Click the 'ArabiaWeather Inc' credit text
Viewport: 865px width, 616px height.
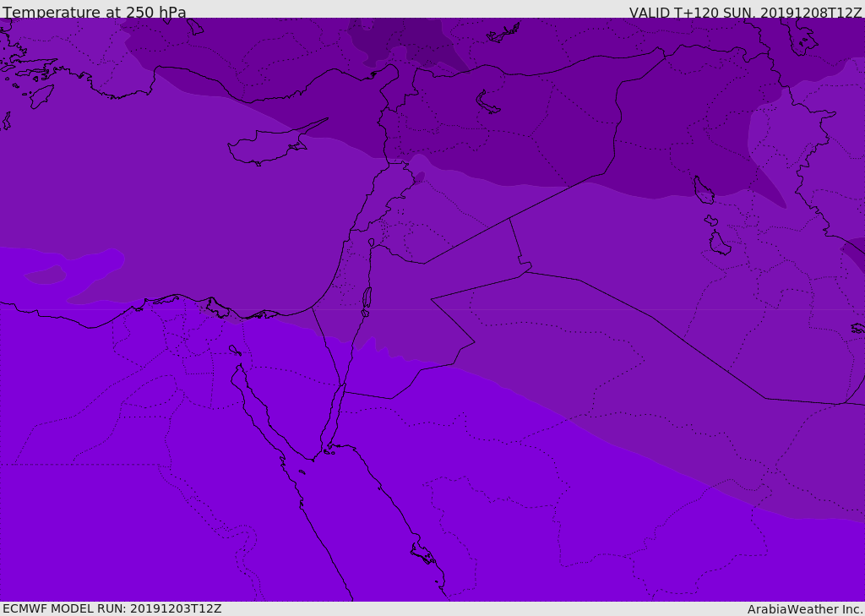[x=805, y=609]
